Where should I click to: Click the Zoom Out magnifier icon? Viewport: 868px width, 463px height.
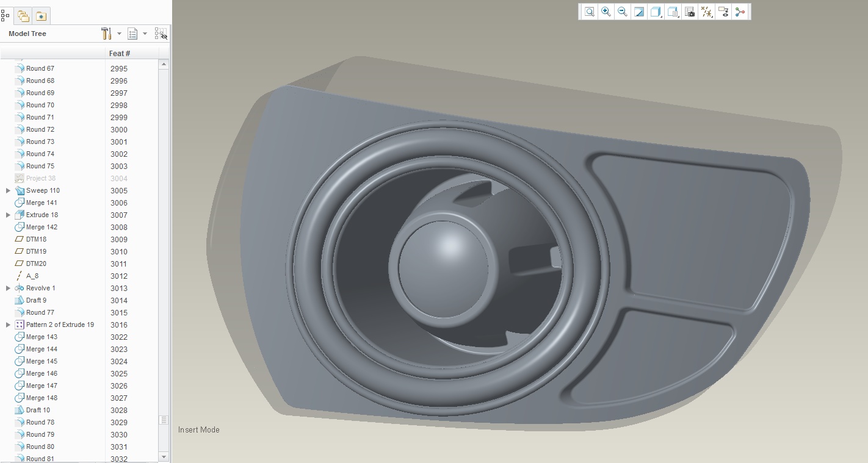(622, 12)
